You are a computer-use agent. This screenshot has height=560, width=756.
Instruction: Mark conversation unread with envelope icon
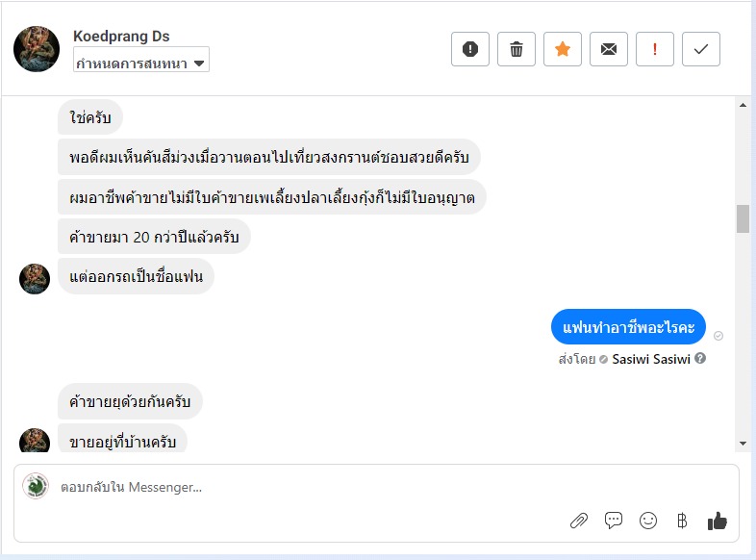click(x=609, y=49)
